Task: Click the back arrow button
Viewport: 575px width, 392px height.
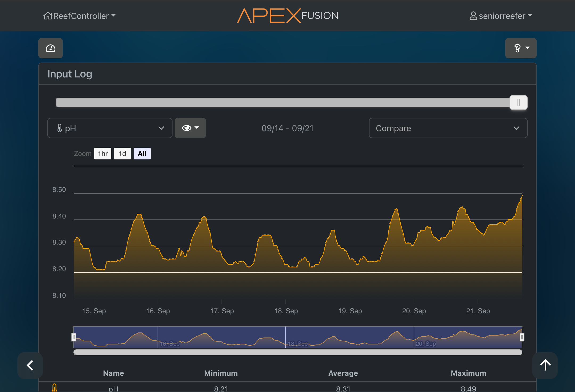Action: point(30,365)
